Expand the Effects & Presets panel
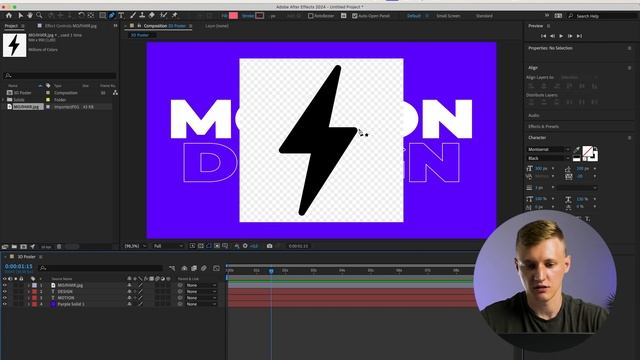 543,127
